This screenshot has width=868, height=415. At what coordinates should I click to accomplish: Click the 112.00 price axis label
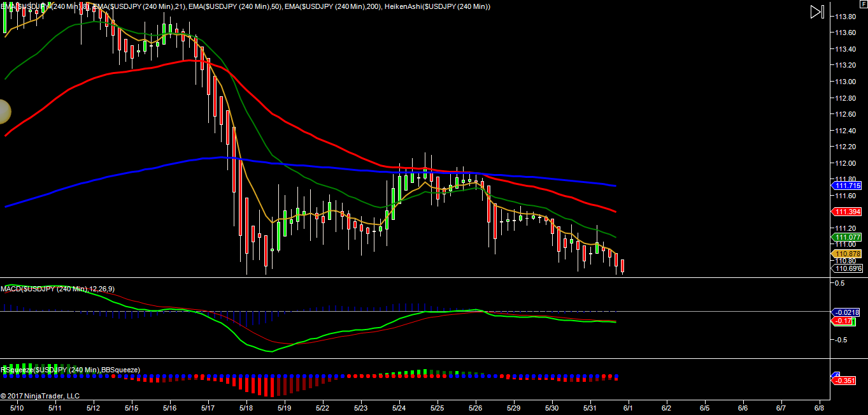click(844, 163)
